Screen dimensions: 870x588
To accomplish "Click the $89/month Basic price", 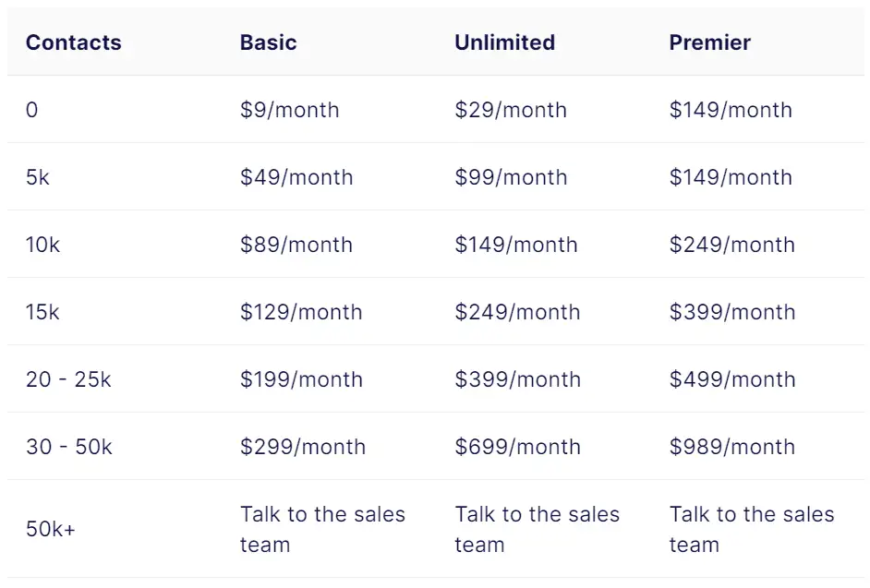I will (x=296, y=245).
